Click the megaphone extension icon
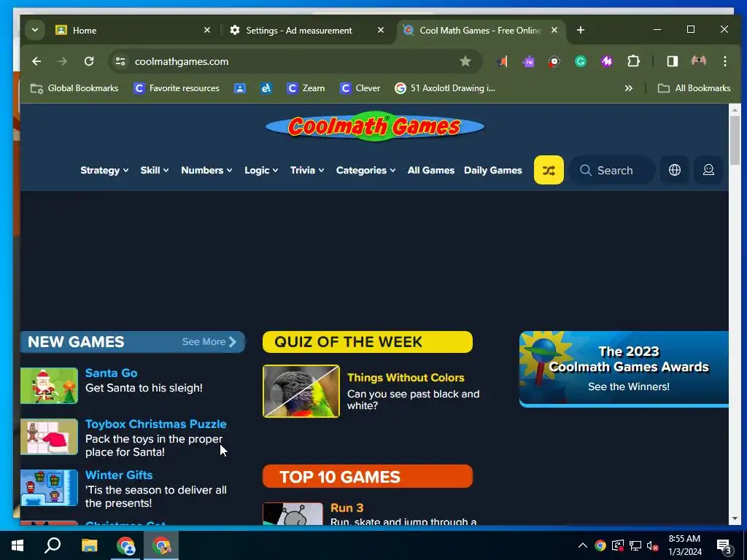Viewport: 747px width, 560px height. [502, 61]
